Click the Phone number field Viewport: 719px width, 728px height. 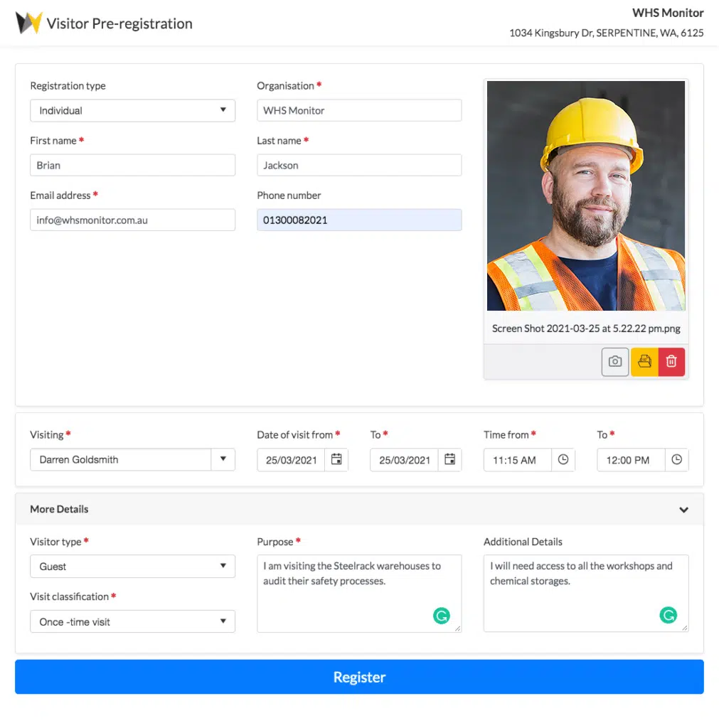point(359,220)
